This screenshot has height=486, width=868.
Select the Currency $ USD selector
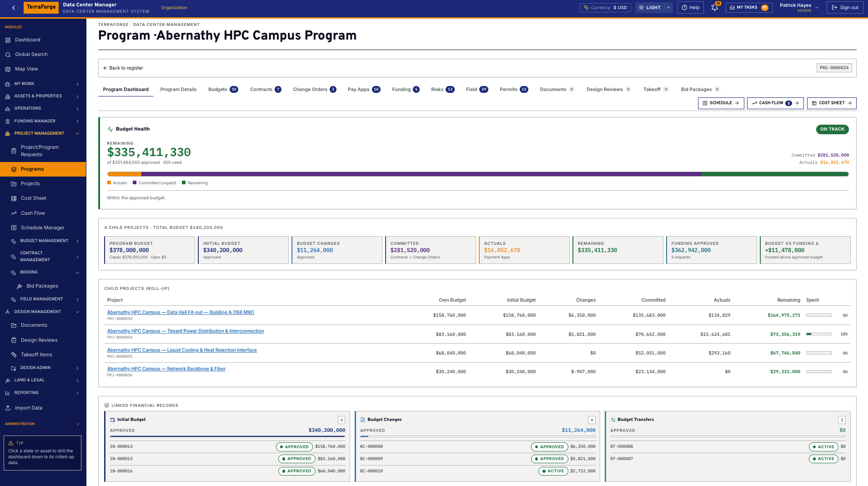pyautogui.click(x=605, y=8)
